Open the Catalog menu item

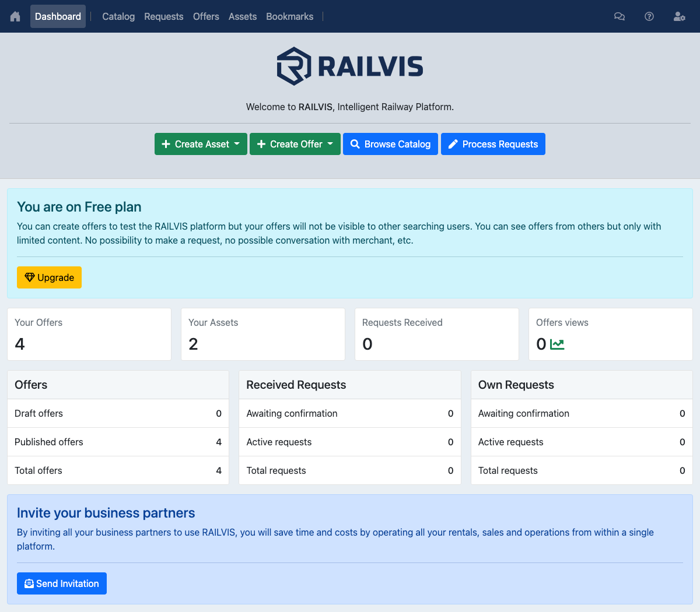(x=118, y=16)
